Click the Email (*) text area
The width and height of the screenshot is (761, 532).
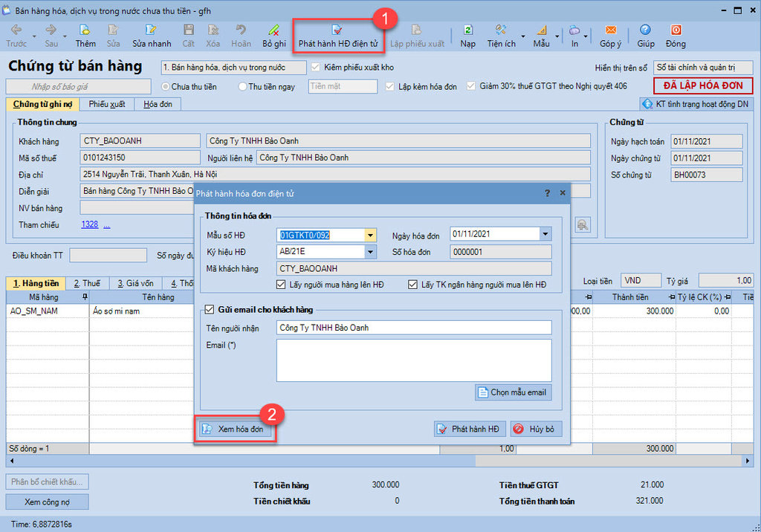tap(414, 360)
